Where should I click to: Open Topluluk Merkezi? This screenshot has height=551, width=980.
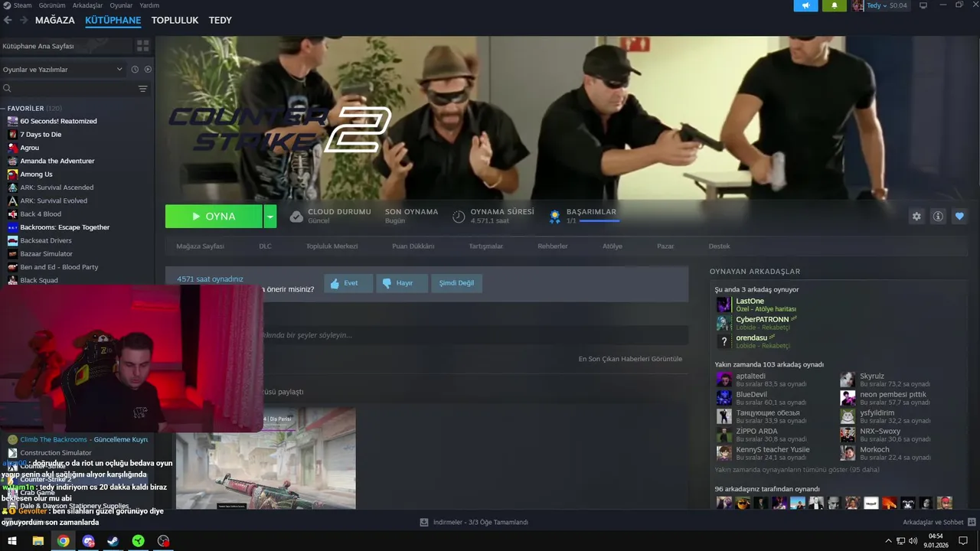coord(332,246)
